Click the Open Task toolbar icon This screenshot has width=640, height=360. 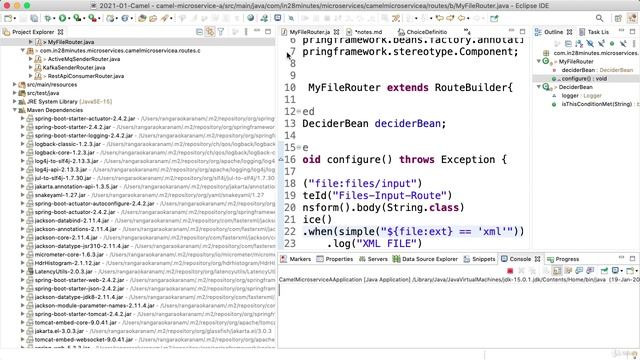153,18
